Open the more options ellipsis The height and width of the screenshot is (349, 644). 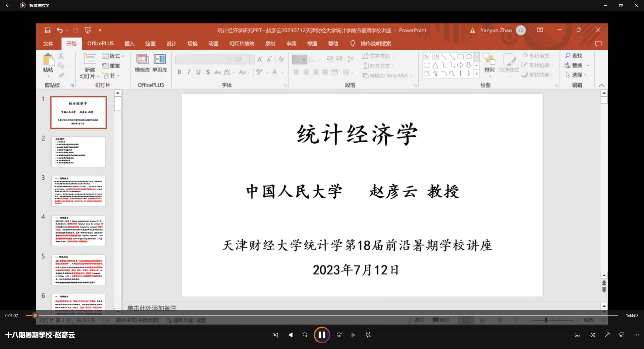pos(637,335)
